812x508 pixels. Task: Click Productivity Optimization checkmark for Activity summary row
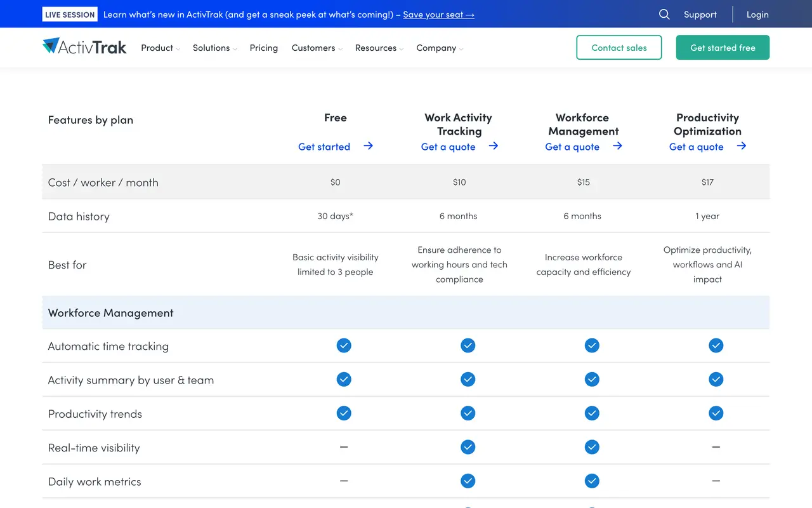coord(716,379)
